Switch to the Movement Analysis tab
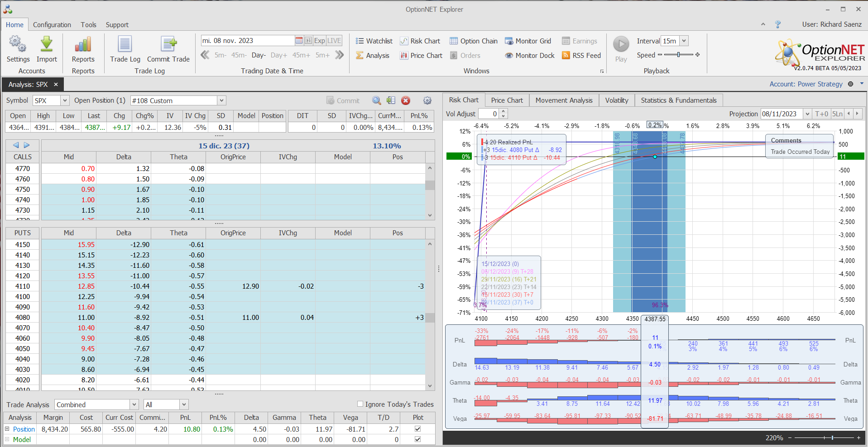This screenshot has height=447, width=868. point(564,100)
